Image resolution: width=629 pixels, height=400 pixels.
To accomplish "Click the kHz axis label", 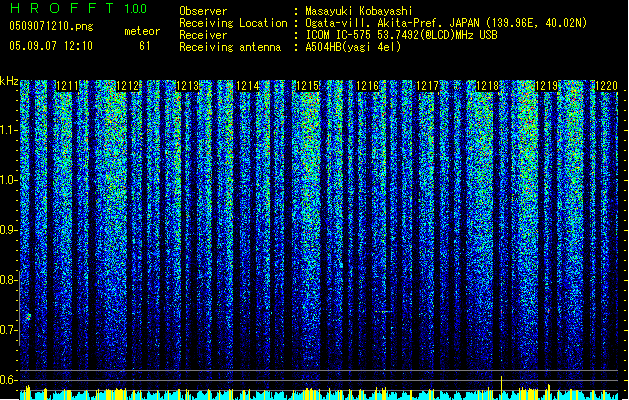I will coord(9,81).
